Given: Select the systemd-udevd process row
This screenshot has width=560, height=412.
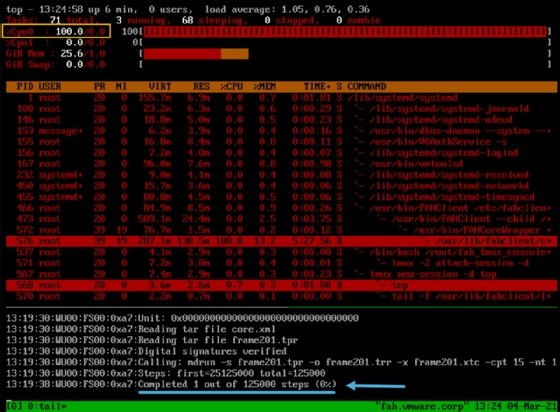Looking at the screenshot, I should (x=281, y=120).
